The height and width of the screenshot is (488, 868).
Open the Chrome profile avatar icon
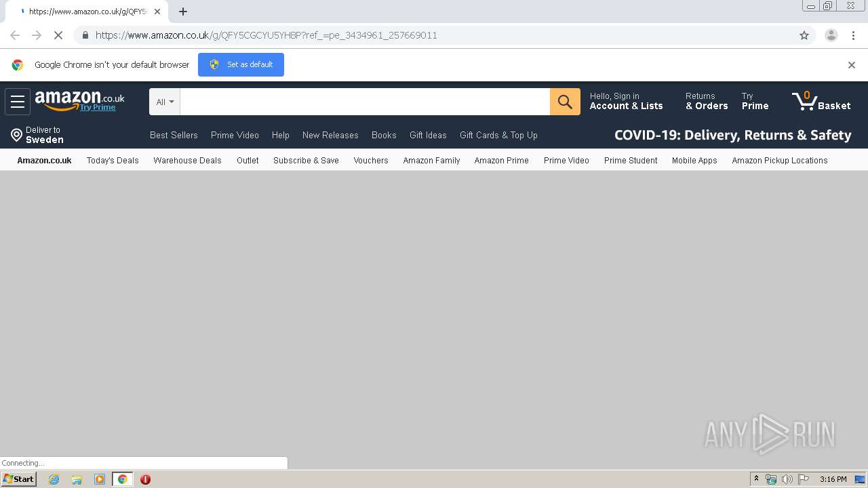831,35
